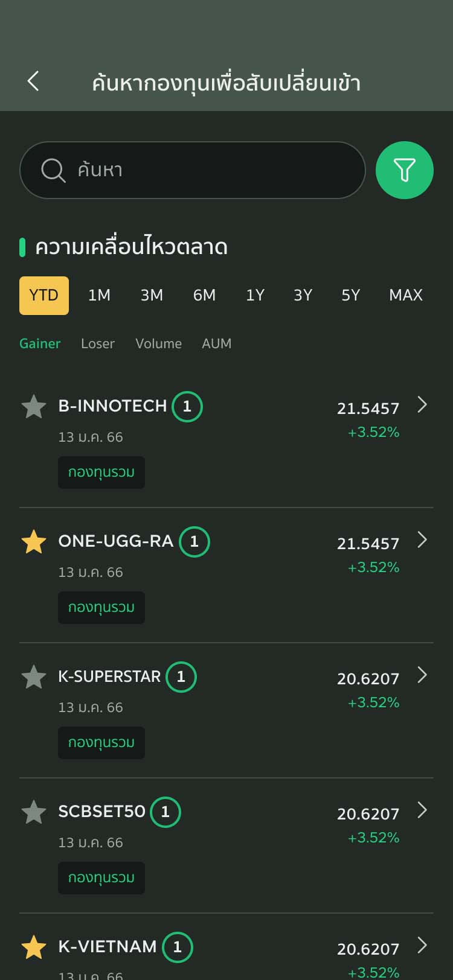Open ONE-UGG-RA details chevron
Image resolution: width=453 pixels, height=980 pixels.
click(x=422, y=540)
